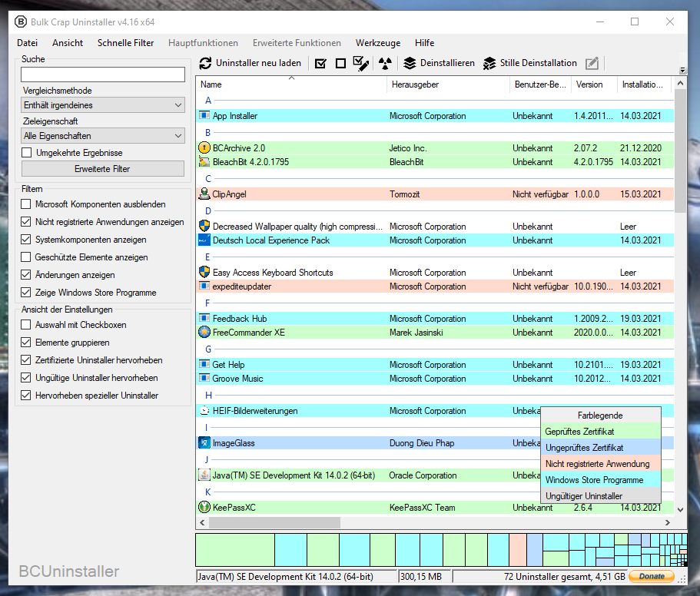The width and height of the screenshot is (700, 596).
Task: Click the Deutsch Local Experience Pack icon
Action: point(204,240)
